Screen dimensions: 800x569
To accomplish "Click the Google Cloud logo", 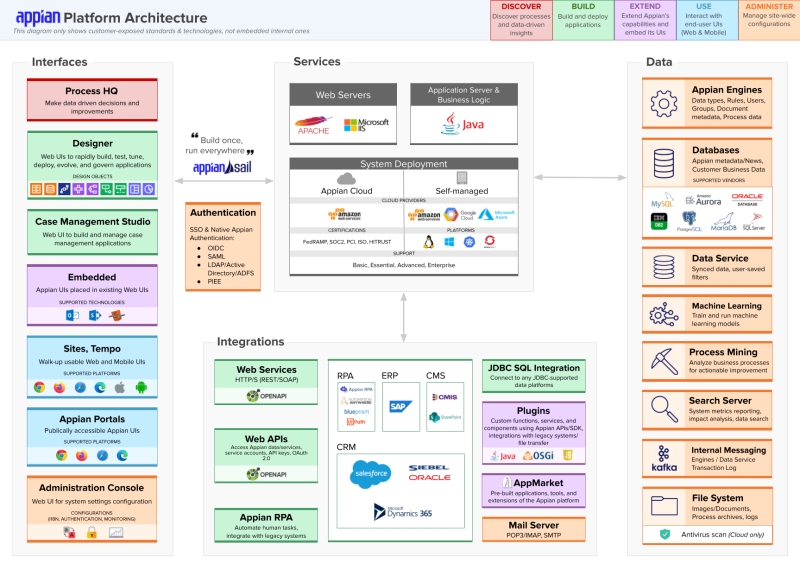I will click(x=460, y=214).
